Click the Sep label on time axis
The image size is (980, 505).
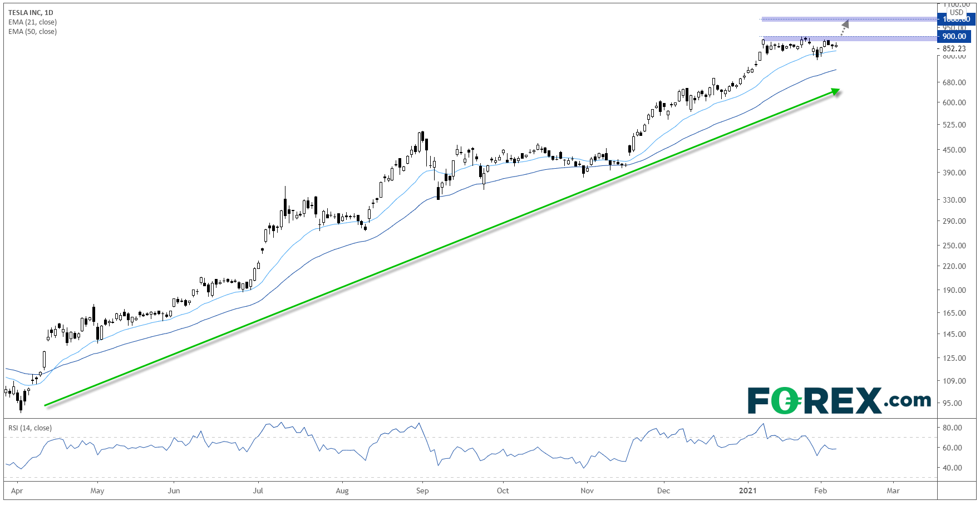point(422,491)
